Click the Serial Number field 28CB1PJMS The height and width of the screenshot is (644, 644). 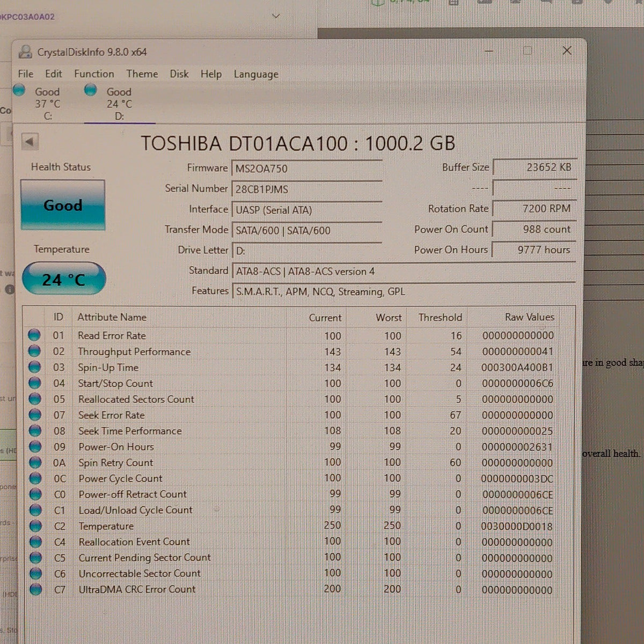point(306,189)
